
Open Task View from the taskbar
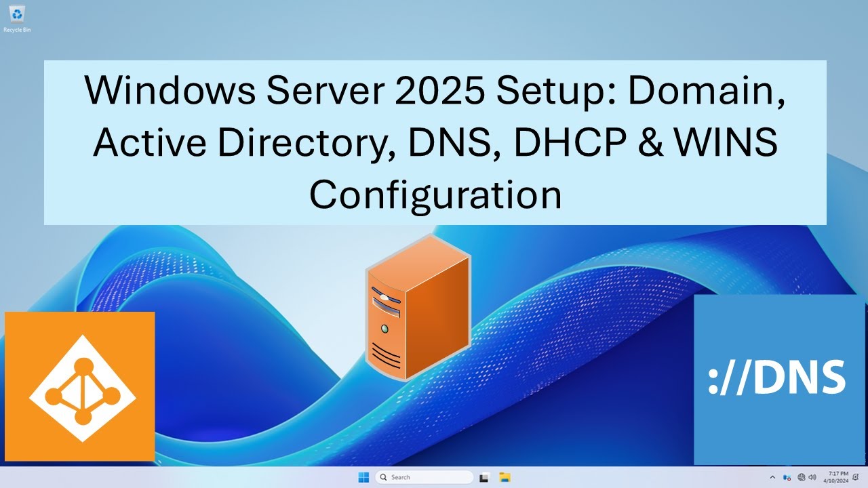(x=484, y=477)
